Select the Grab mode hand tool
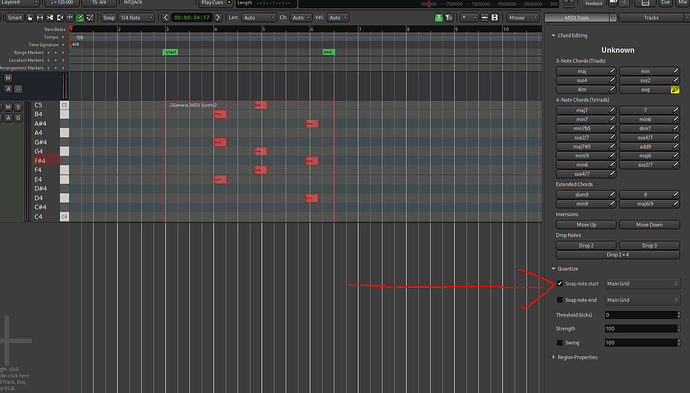The width and height of the screenshot is (690, 393). pos(29,18)
